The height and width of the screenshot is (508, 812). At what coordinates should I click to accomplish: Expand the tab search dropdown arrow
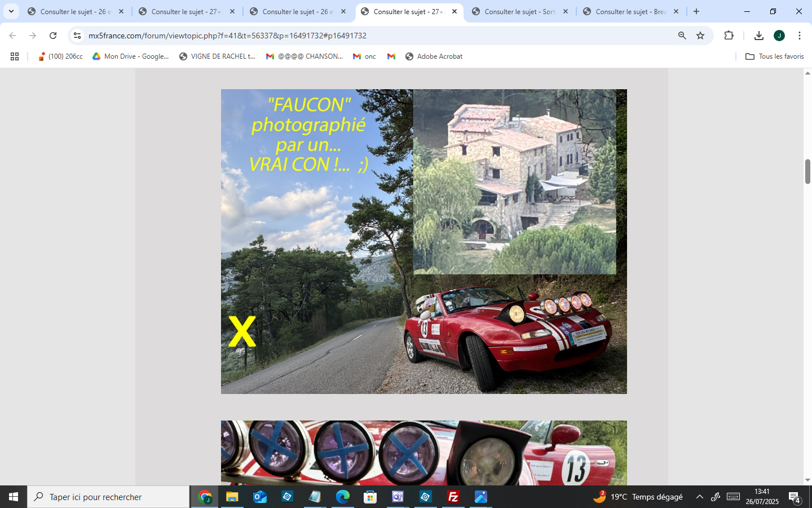[x=11, y=11]
